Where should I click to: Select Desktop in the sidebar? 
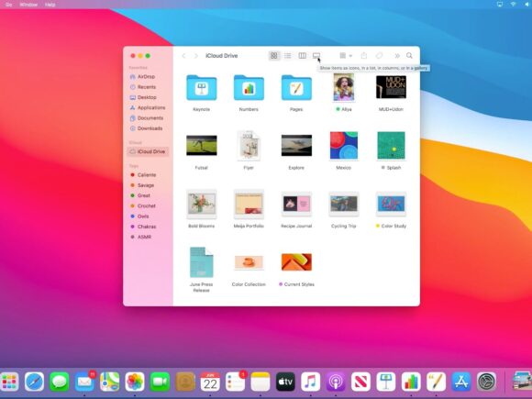pos(148,97)
